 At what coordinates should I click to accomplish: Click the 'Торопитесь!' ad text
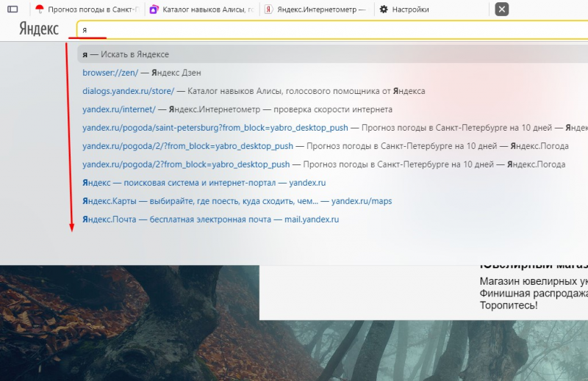tap(509, 305)
